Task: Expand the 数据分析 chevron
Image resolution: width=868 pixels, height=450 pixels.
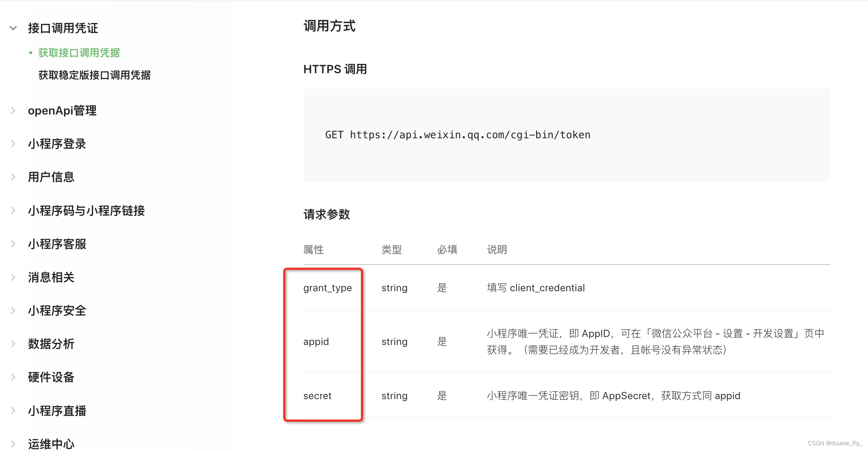Action: (x=13, y=344)
